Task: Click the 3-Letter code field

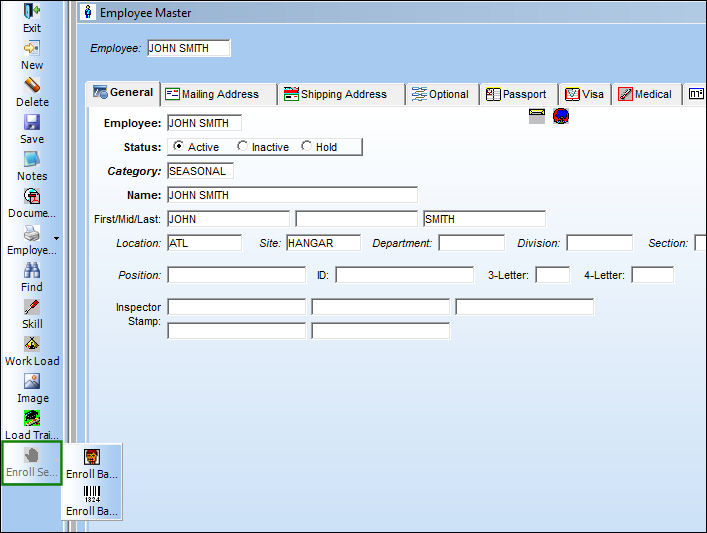Action: click(553, 275)
